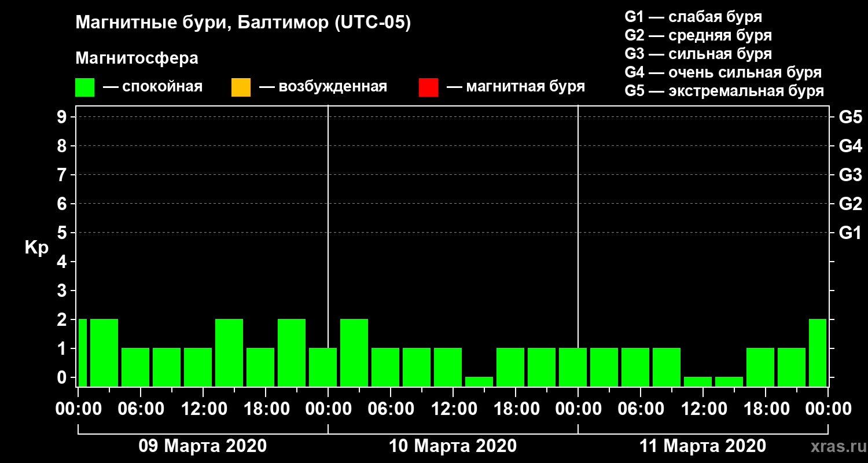868x463 pixels.
Task: Click the bar crossing midnight into 10 Марта
Action: pyautogui.click(x=323, y=367)
